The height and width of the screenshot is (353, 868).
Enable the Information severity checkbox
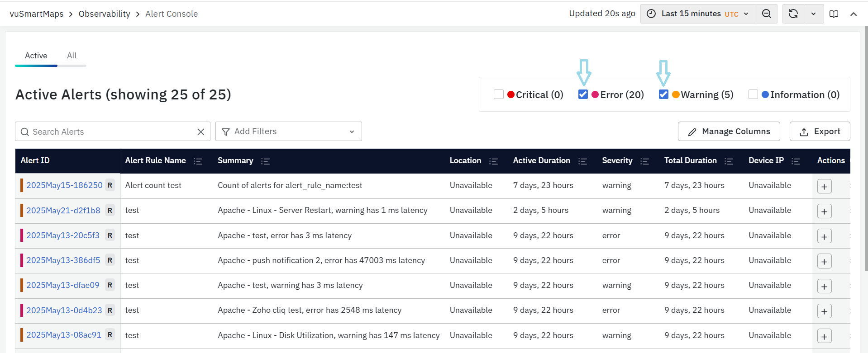753,94
